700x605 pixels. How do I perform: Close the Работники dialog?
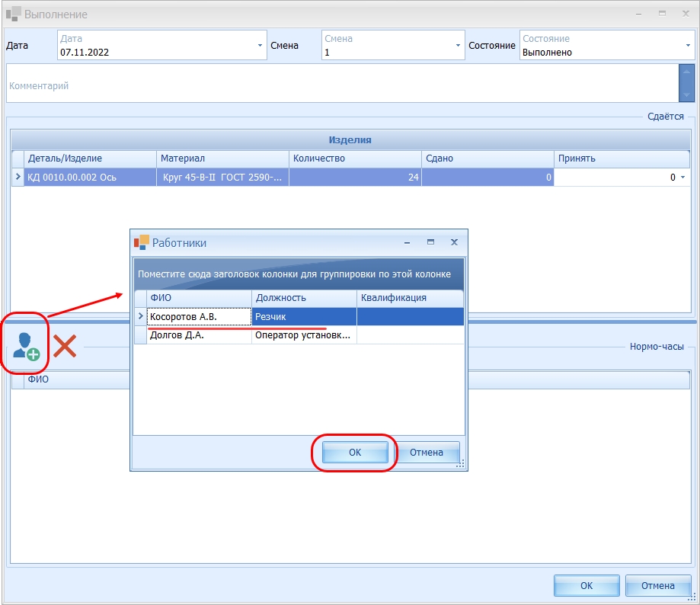click(454, 242)
